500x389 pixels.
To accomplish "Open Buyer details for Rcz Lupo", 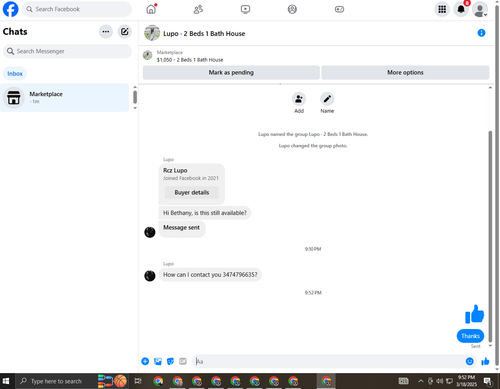I will click(x=192, y=192).
